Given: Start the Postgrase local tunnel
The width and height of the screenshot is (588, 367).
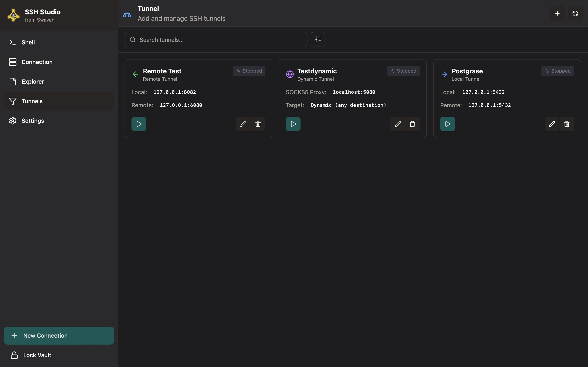Looking at the screenshot, I should (447, 124).
